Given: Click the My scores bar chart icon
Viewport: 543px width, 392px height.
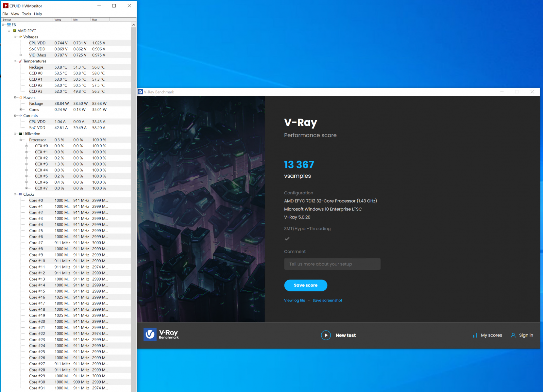Looking at the screenshot, I should 475,335.
